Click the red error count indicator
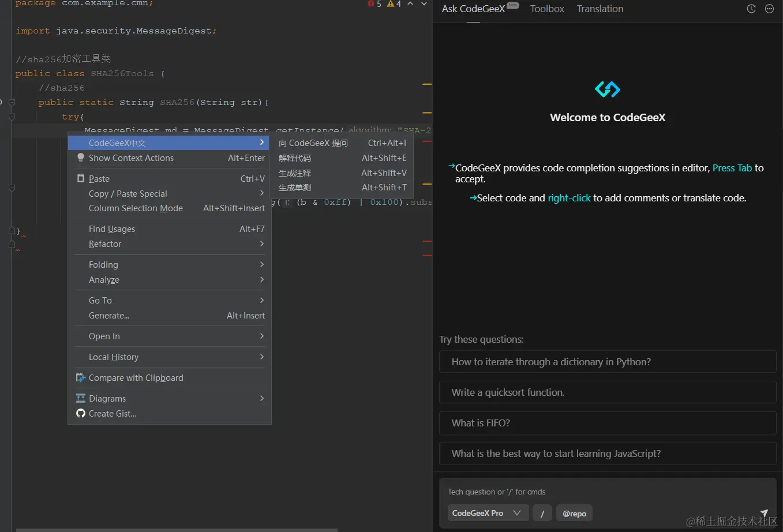The image size is (783, 532). (x=374, y=4)
